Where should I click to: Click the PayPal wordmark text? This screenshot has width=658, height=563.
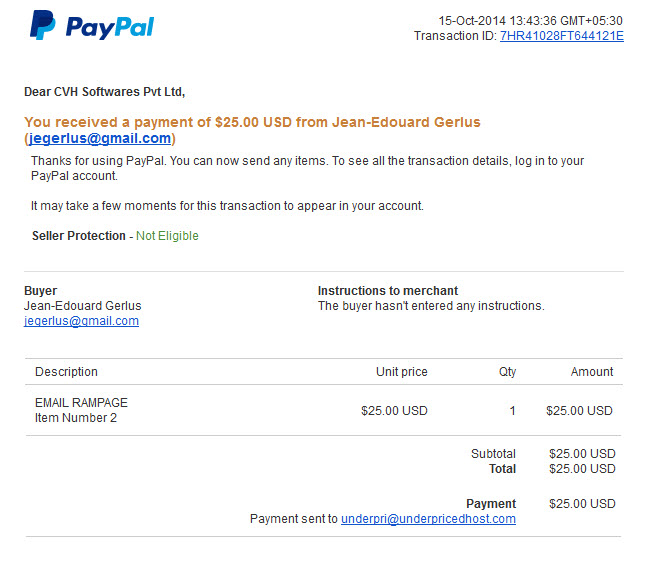tap(110, 28)
